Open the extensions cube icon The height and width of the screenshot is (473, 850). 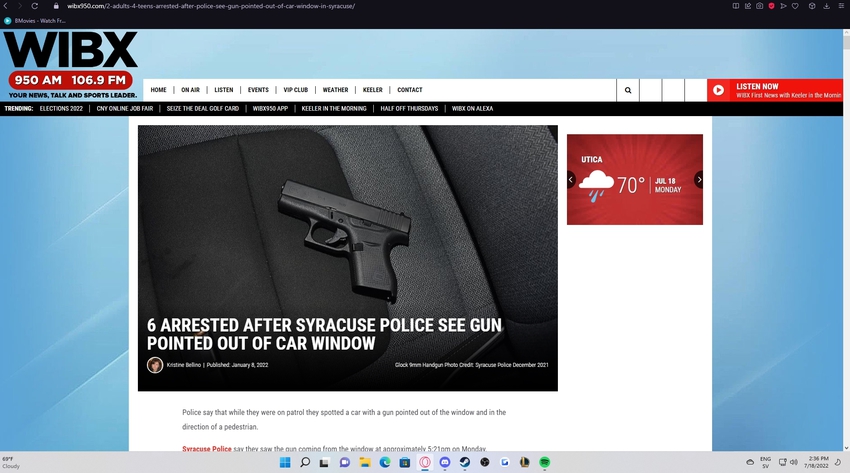(812, 6)
